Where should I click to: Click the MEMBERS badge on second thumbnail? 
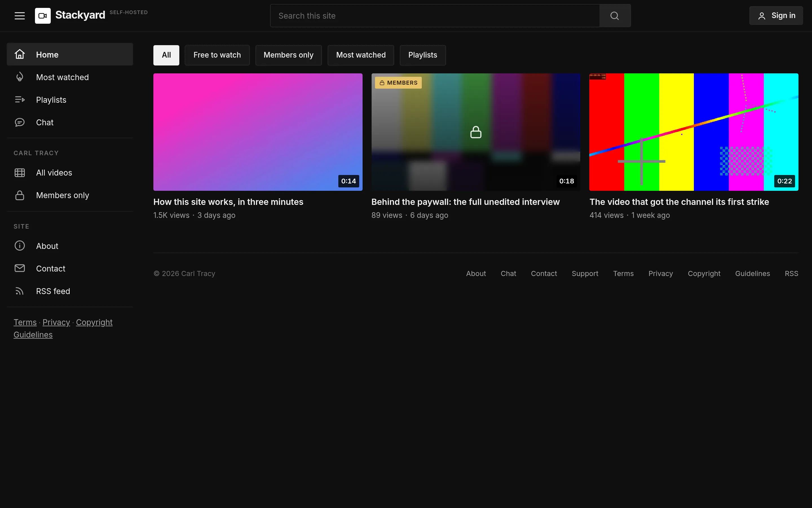(x=398, y=83)
